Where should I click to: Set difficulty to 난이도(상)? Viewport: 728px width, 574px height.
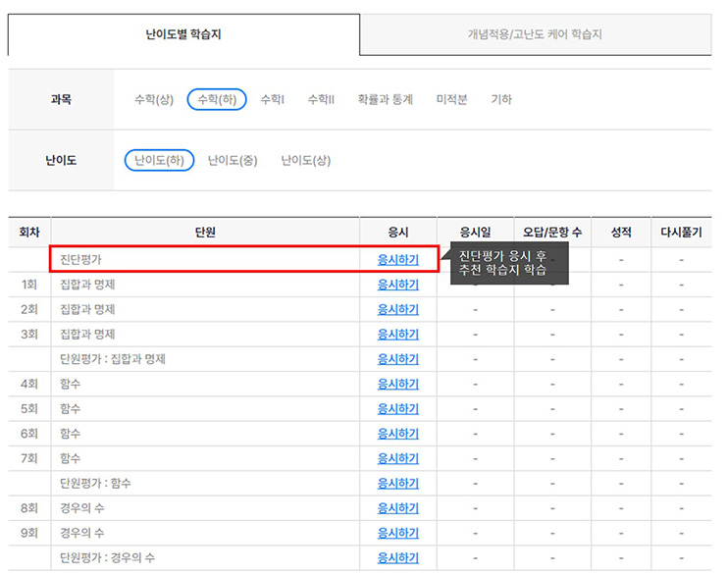point(306,160)
